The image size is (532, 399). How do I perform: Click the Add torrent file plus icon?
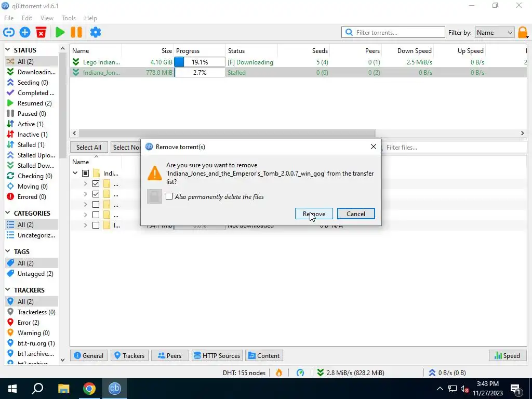coord(25,32)
